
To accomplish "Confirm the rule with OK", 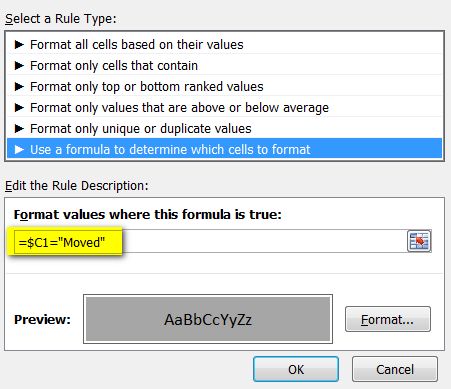I will [296, 369].
